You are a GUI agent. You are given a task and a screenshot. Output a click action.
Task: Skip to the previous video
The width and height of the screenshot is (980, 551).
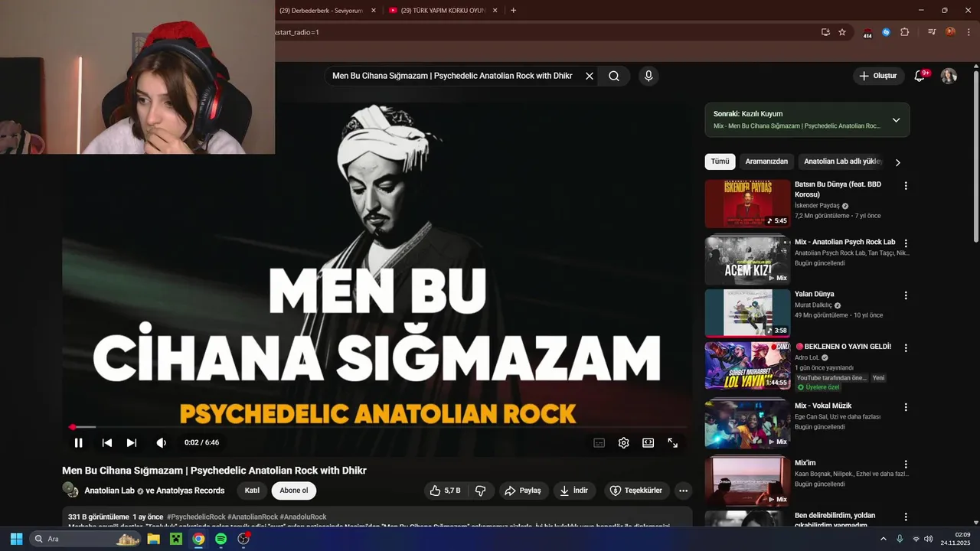(107, 442)
